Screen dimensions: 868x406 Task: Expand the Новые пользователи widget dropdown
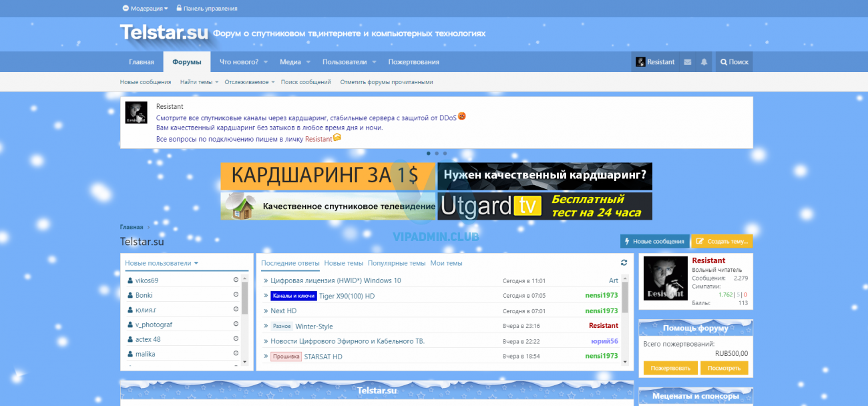[196, 263]
